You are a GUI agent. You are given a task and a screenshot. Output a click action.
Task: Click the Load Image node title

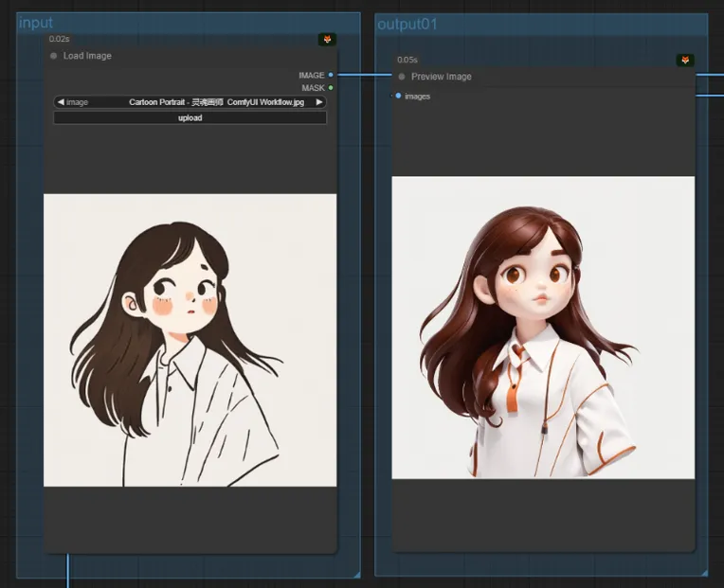click(x=87, y=56)
